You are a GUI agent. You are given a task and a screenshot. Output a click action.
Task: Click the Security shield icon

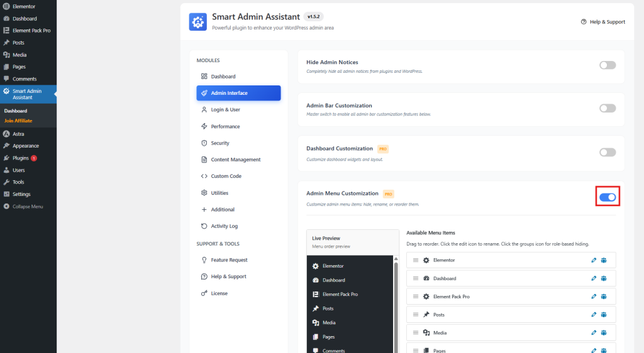(x=204, y=143)
